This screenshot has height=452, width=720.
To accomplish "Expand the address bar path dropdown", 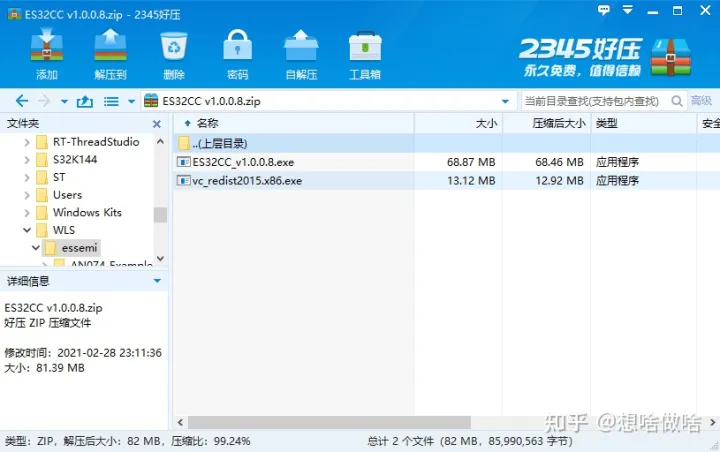I will coord(505,102).
